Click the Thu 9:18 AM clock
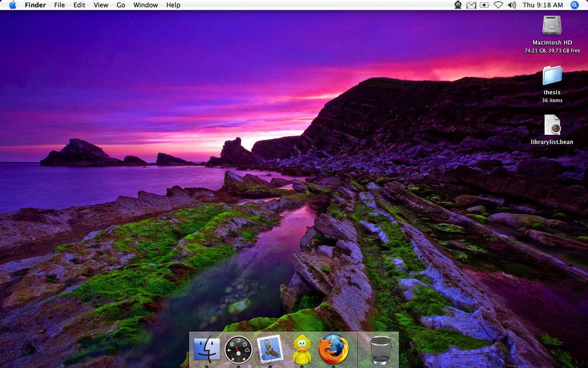This screenshot has height=368, width=588. point(543,5)
